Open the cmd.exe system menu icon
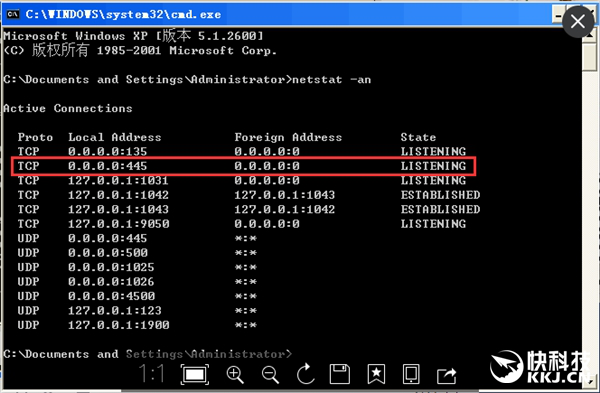Image resolution: width=600 pixels, height=393 pixels. [x=12, y=14]
